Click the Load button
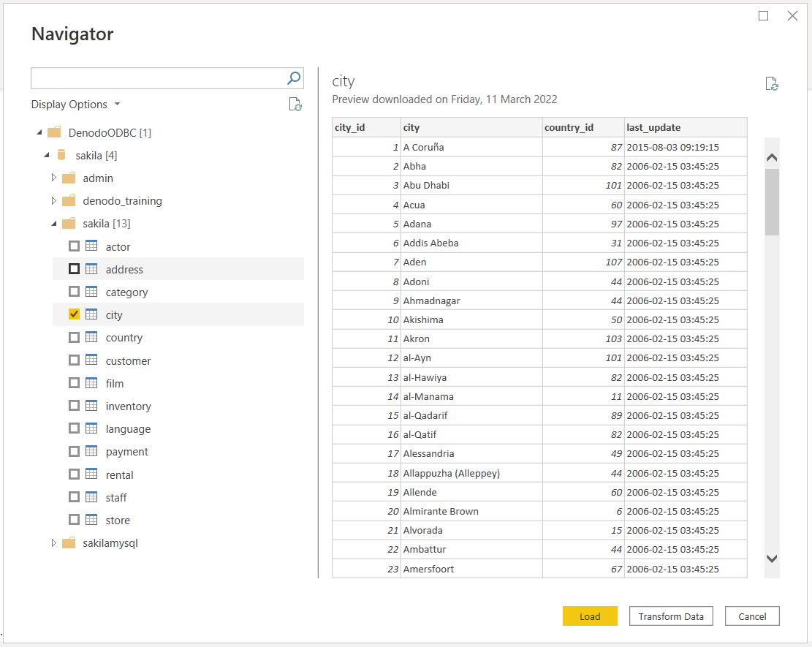The image size is (812, 647). 589,616
